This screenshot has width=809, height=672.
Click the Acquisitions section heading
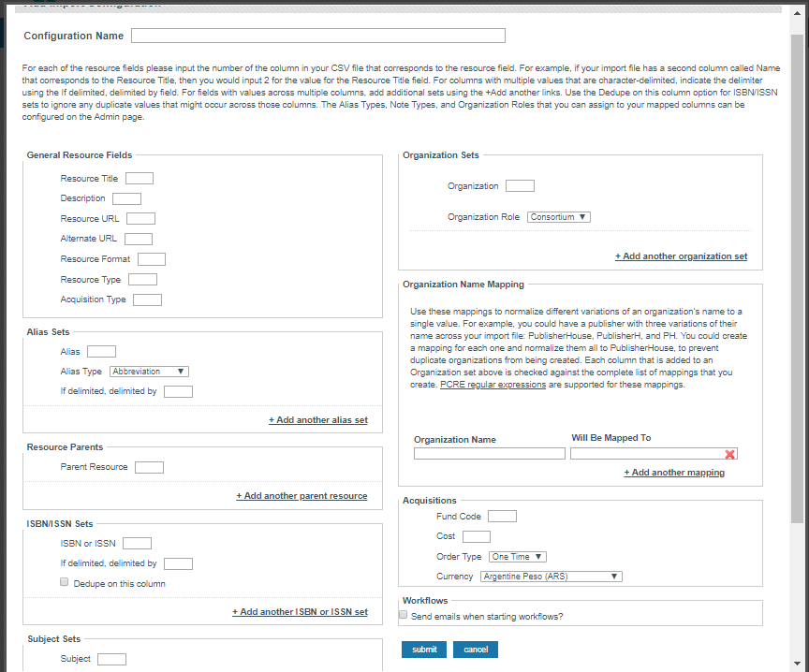tap(429, 501)
